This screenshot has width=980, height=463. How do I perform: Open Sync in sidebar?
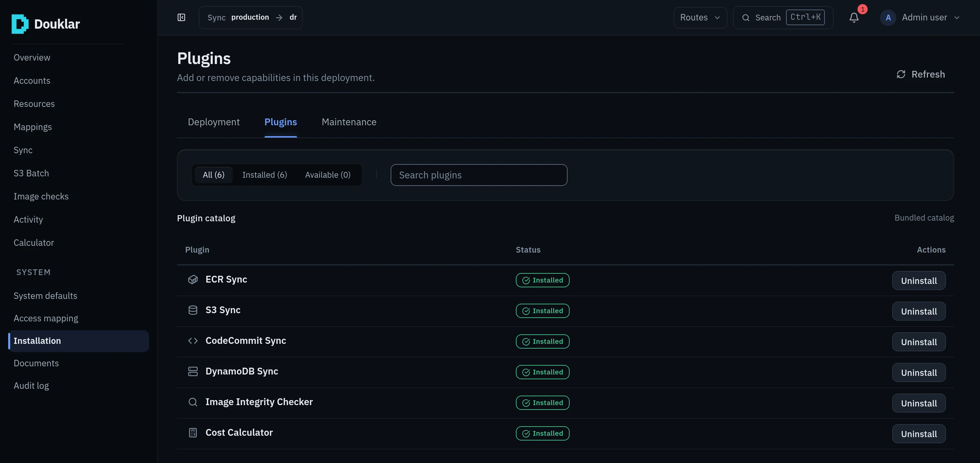[23, 150]
